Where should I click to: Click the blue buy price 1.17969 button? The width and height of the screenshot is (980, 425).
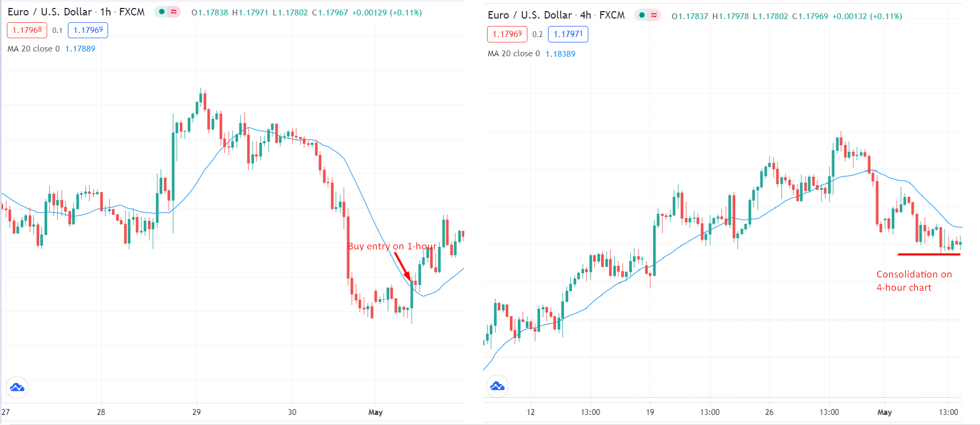(x=88, y=30)
